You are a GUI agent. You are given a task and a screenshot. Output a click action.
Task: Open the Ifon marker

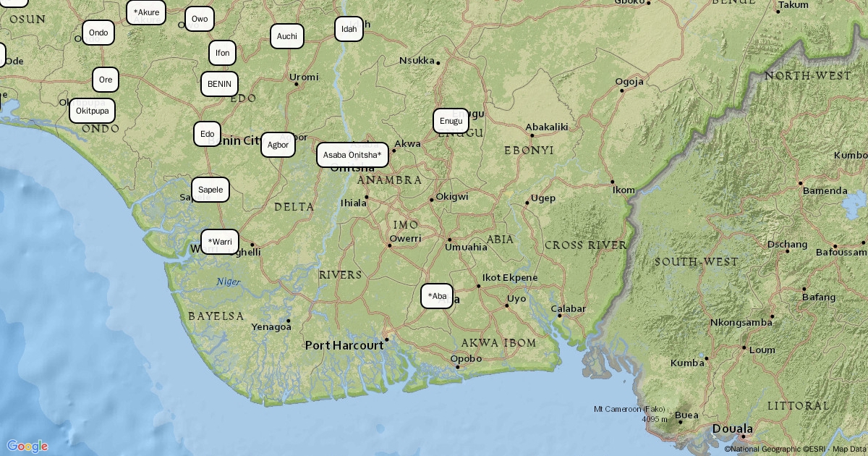coord(223,53)
